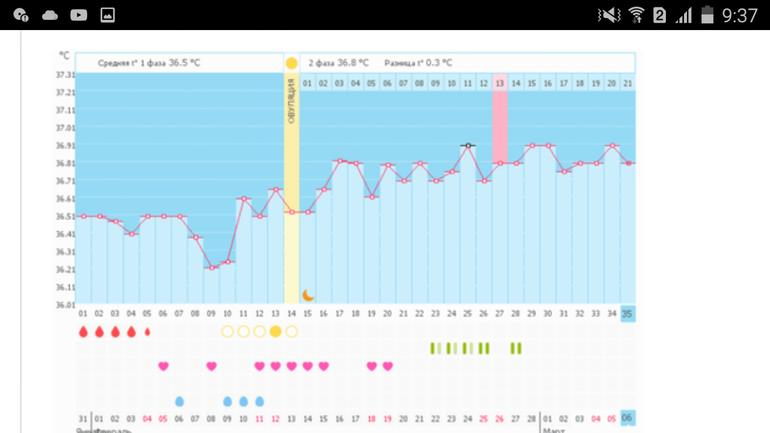The height and width of the screenshot is (433, 770).
Task: Tap the filled yellow circle on day 13
Action: click(x=275, y=331)
